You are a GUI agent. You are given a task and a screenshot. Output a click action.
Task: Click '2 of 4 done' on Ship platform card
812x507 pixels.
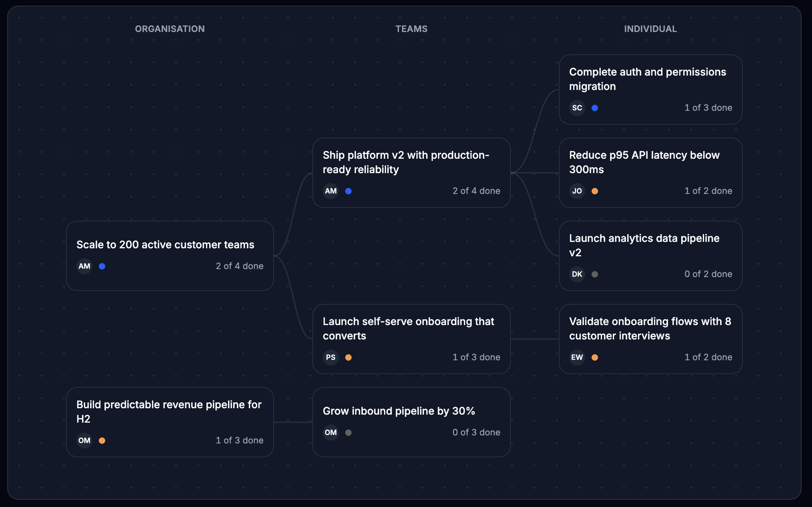[476, 191]
